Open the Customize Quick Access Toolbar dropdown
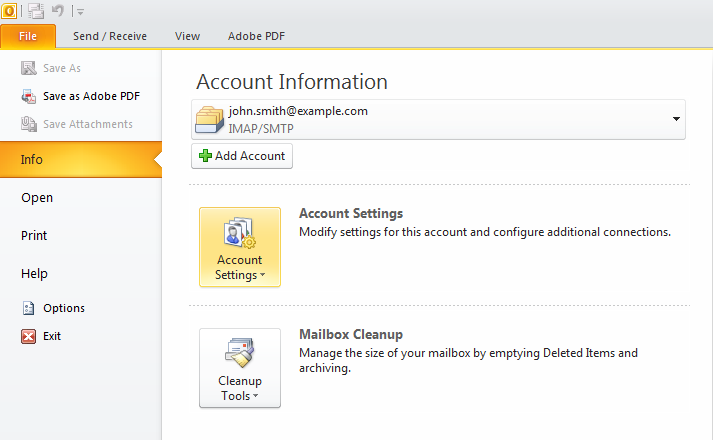 pos(80,12)
